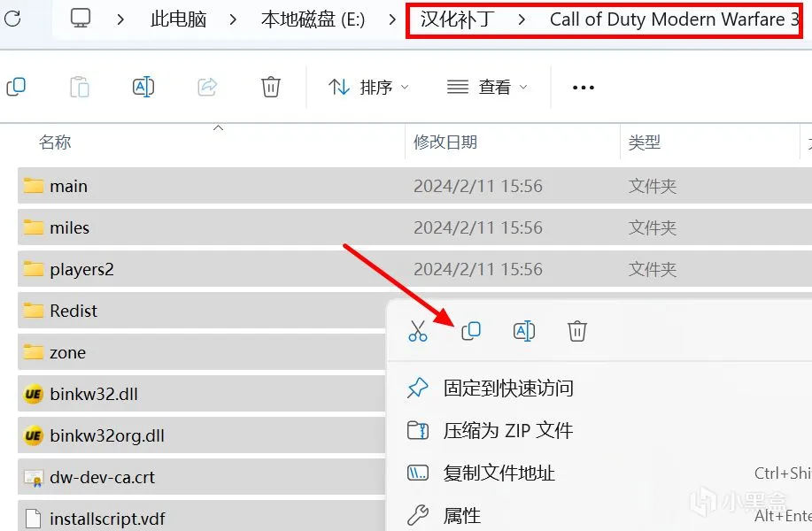The height and width of the screenshot is (531, 812).
Task: Expand chevron after the computer icon
Action: point(120,19)
